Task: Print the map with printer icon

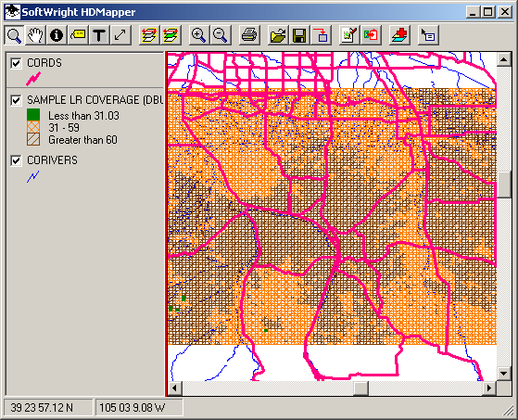Action: 248,35
